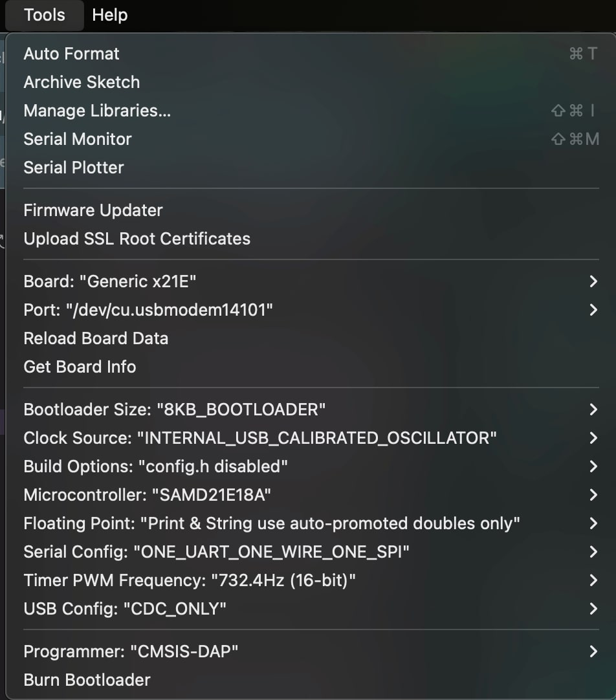Select Get Board Info
Viewport: 616px width, 700px height.
click(80, 367)
